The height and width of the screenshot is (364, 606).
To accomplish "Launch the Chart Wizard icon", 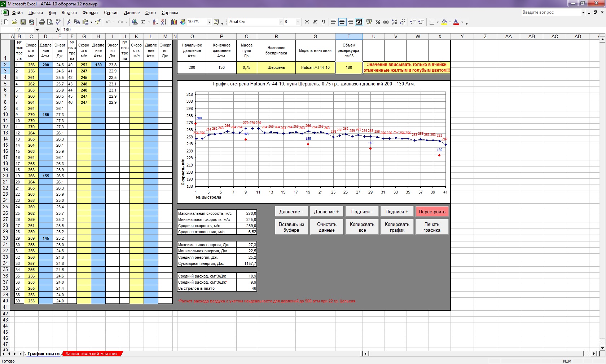I will point(174,22).
